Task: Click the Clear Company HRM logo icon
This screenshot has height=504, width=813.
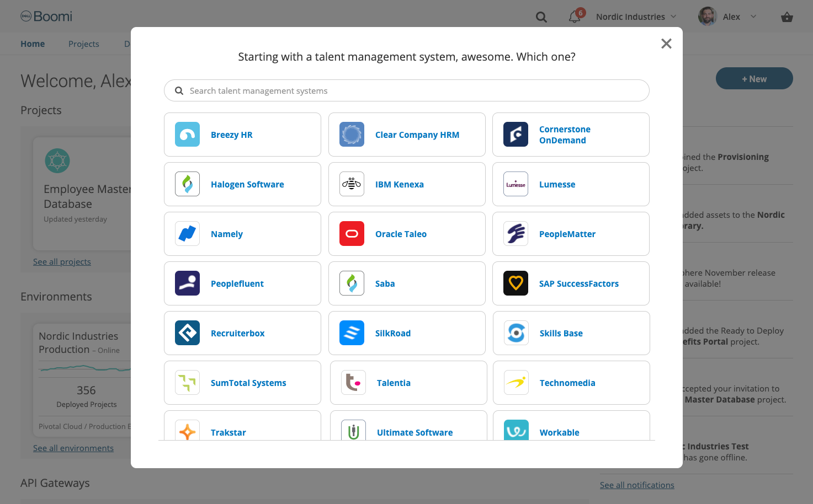Action: (x=352, y=135)
